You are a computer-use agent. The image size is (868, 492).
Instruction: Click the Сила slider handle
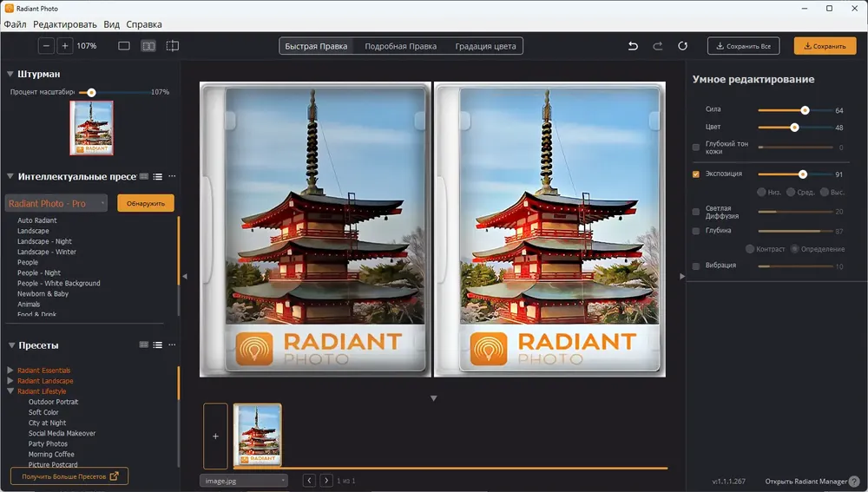805,110
